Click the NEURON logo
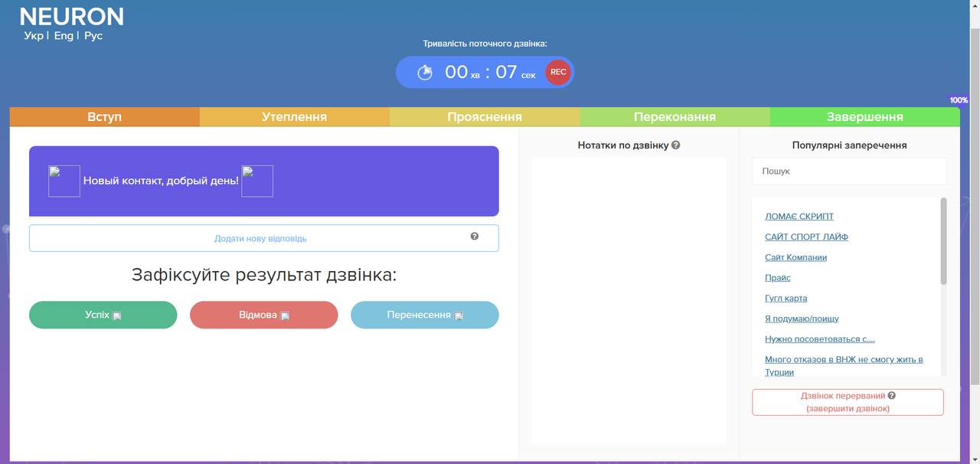Viewport: 980px width, 464px height. [71, 17]
